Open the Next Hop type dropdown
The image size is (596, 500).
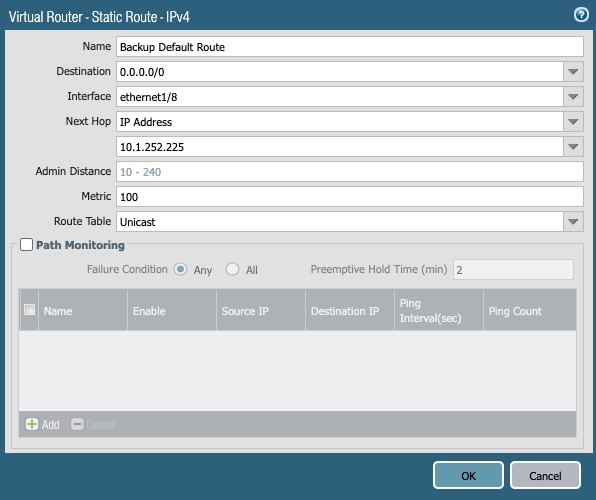(573, 122)
